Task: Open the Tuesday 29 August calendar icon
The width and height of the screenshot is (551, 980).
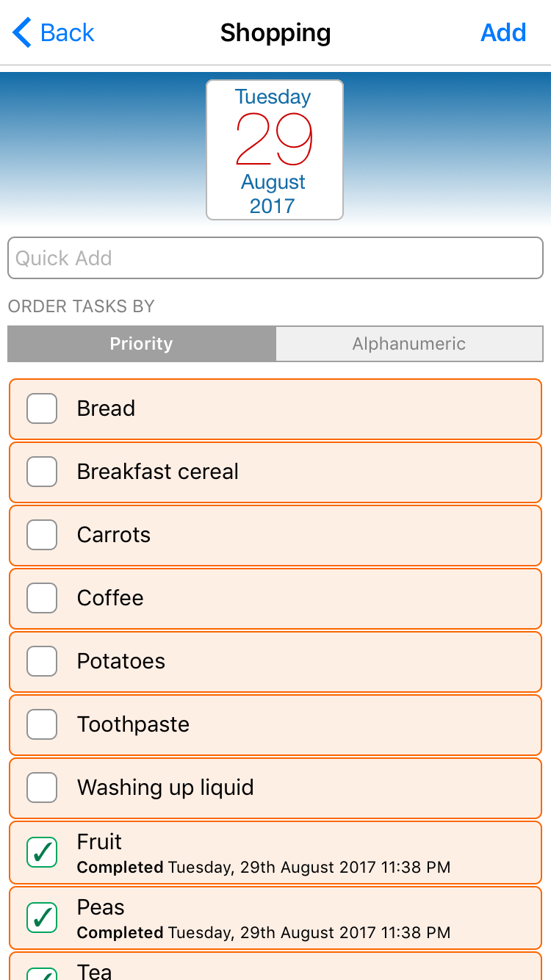Action: point(274,150)
